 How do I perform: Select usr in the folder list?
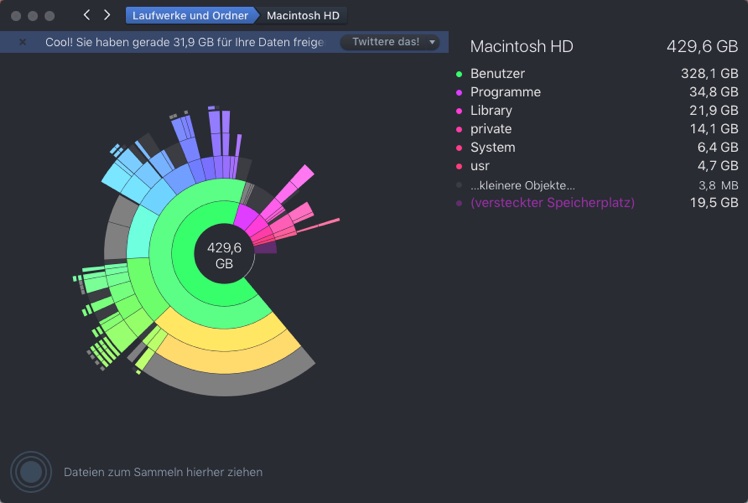click(x=597, y=166)
